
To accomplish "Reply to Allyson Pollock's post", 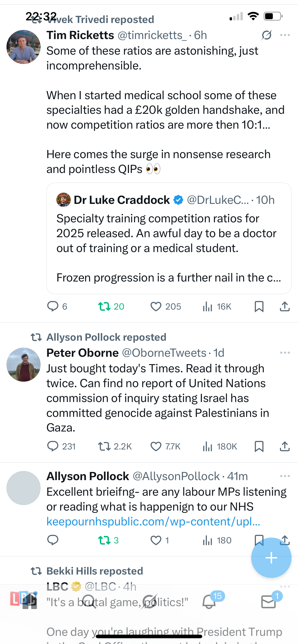I will 53,540.
